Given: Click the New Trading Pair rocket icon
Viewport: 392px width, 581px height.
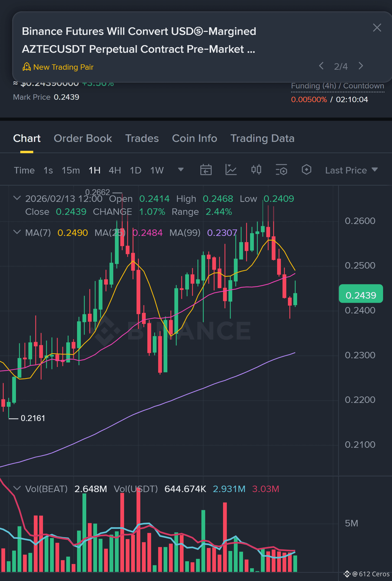Looking at the screenshot, I should 26,67.
